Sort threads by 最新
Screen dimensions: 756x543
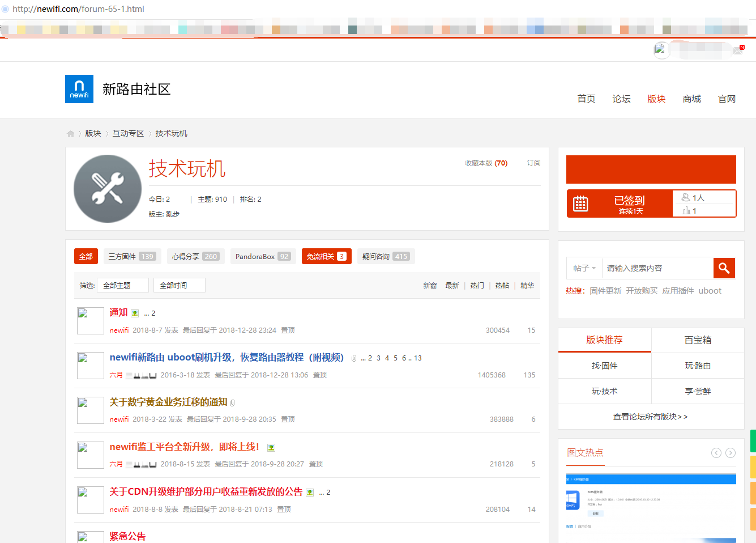coord(452,286)
